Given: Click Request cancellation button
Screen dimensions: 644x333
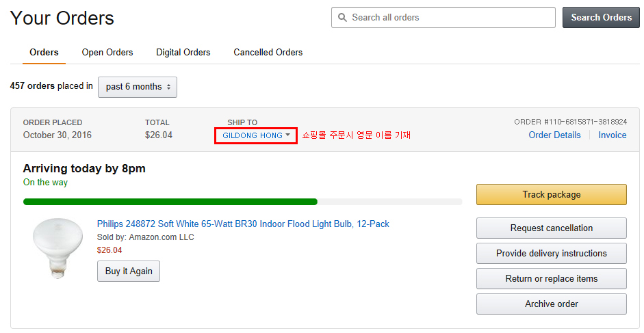Looking at the screenshot, I should pos(551,228).
